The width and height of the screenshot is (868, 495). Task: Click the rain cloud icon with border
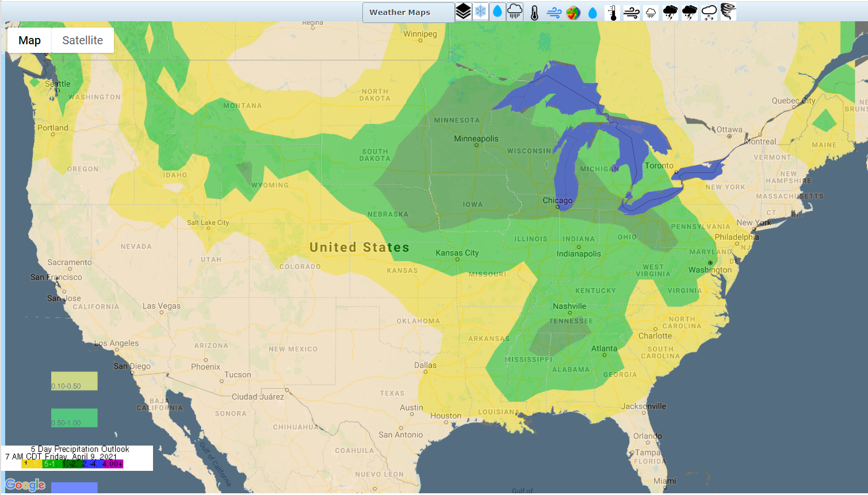(x=515, y=11)
